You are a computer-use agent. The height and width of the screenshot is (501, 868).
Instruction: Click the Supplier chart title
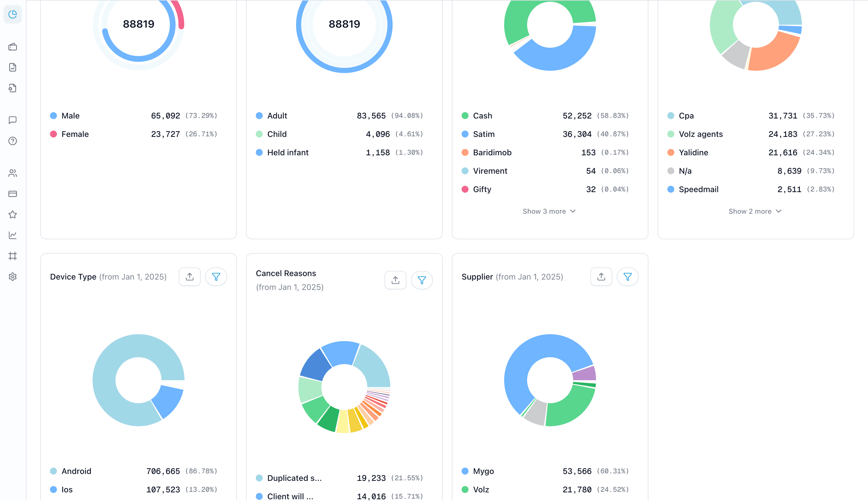(x=477, y=277)
